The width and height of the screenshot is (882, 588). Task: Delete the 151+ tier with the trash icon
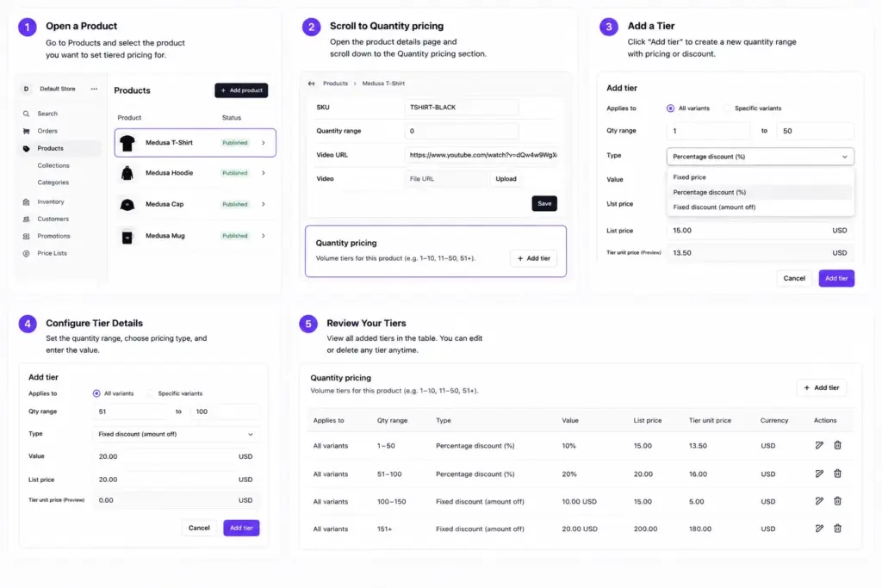pyautogui.click(x=837, y=529)
